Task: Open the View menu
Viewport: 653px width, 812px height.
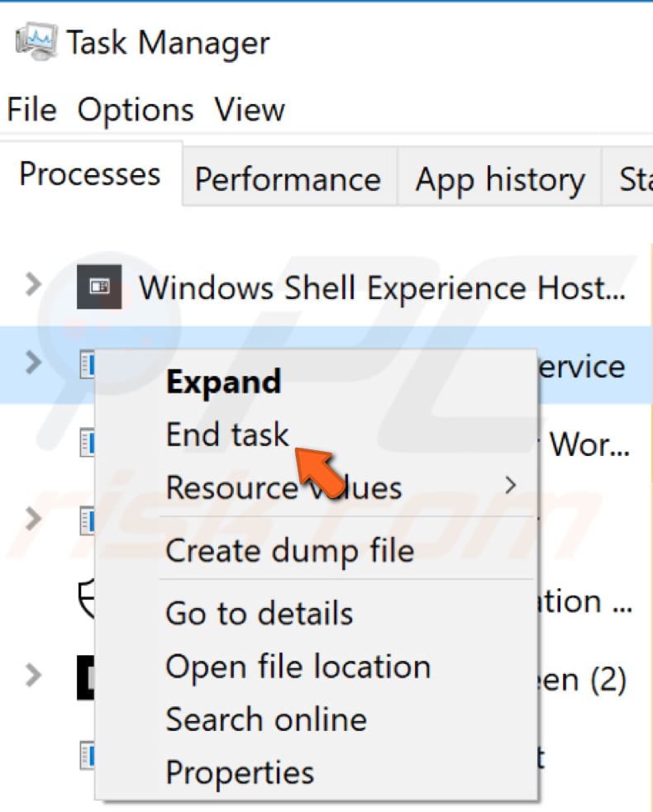Action: [x=250, y=110]
